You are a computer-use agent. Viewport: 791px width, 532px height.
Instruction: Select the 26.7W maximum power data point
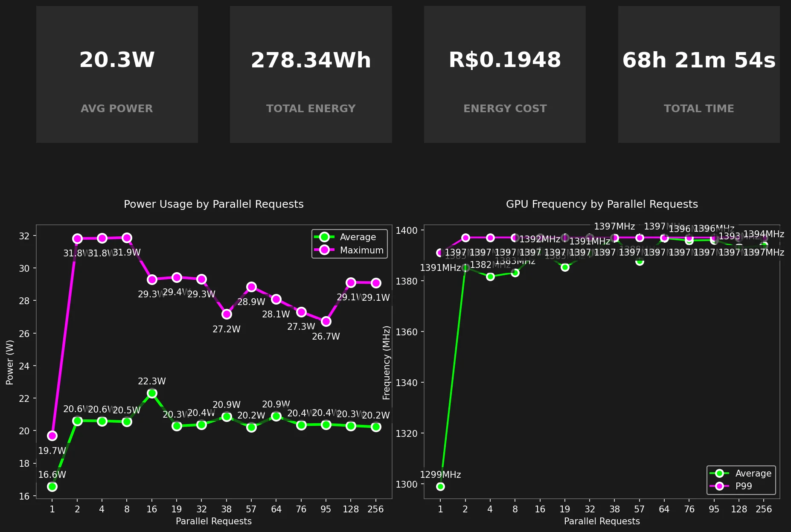[326, 321]
